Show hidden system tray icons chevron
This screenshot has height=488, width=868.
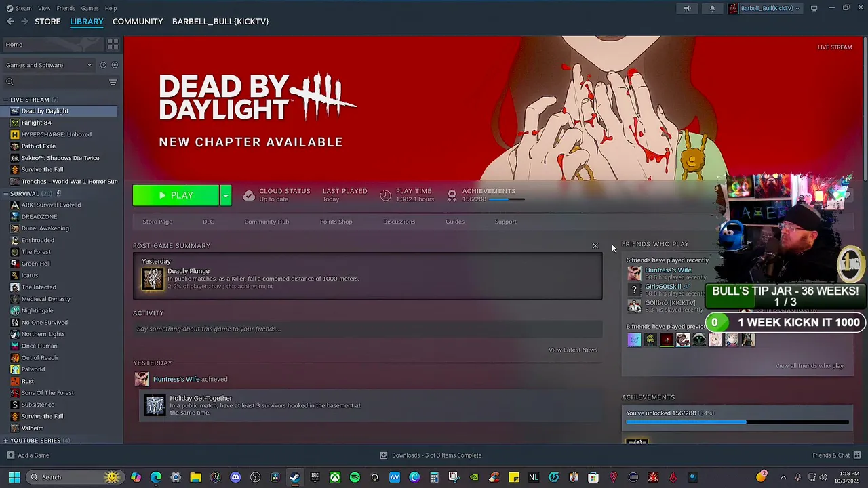point(783,477)
